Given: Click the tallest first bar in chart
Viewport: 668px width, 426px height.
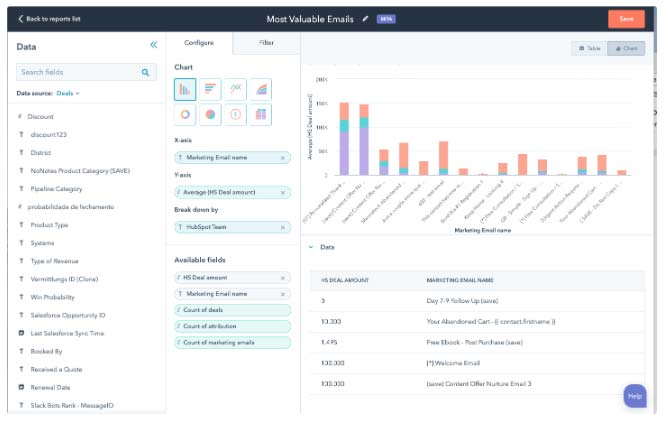Looking at the screenshot, I should [x=344, y=139].
